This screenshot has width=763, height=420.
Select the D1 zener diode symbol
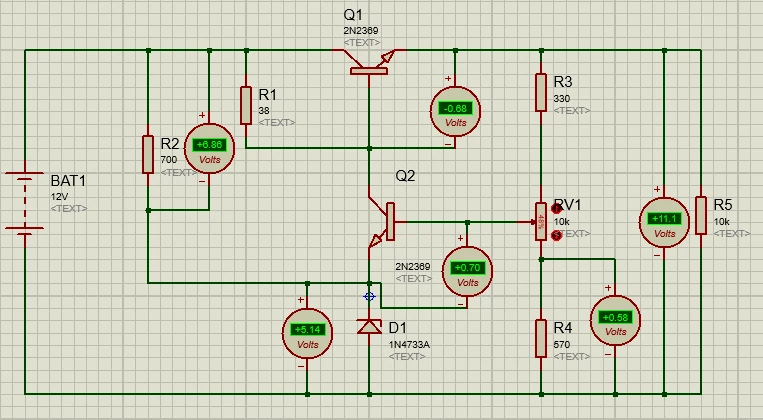369,327
